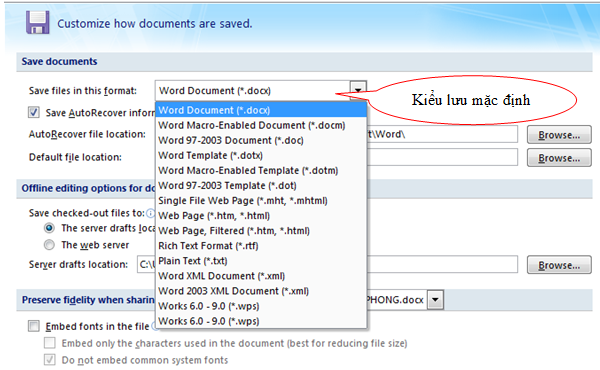
Task: Click the Preserve fidelity when sharing header
Action: pyautogui.click(x=88, y=300)
